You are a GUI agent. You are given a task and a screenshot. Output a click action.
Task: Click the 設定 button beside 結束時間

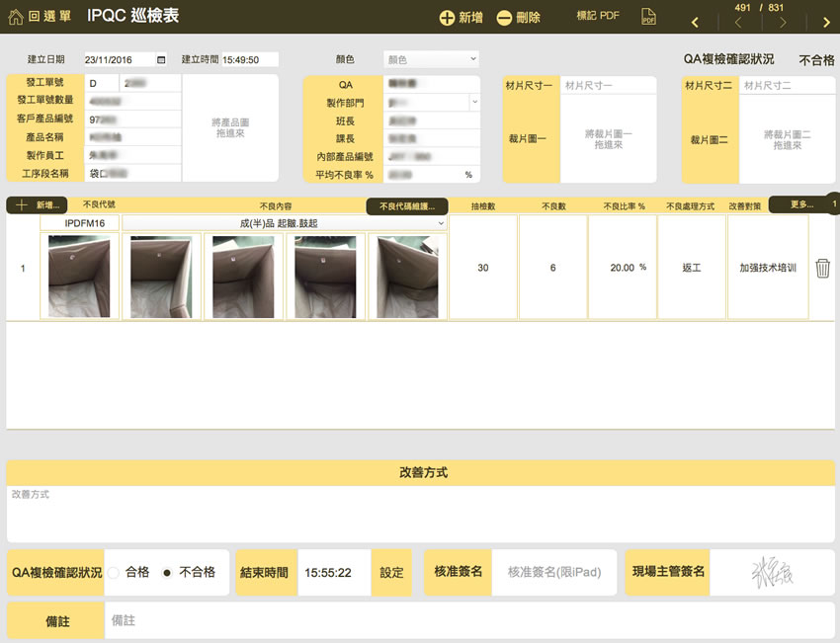389,571
